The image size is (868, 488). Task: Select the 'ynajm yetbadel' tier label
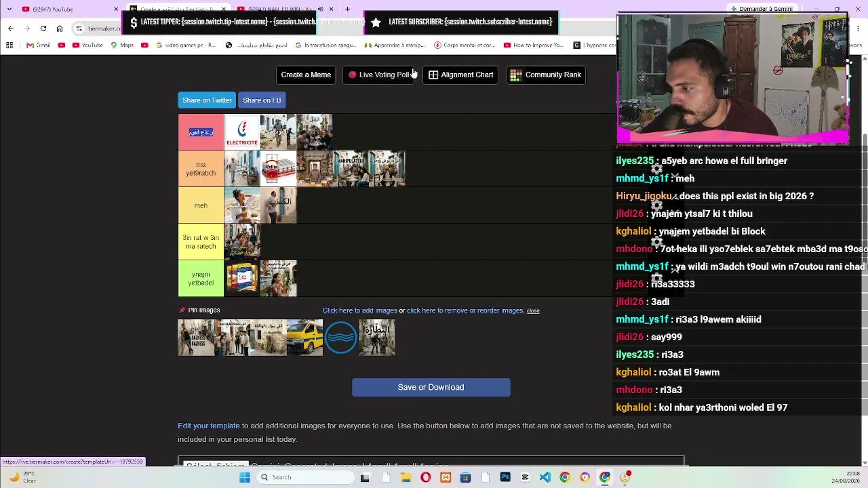pos(201,279)
